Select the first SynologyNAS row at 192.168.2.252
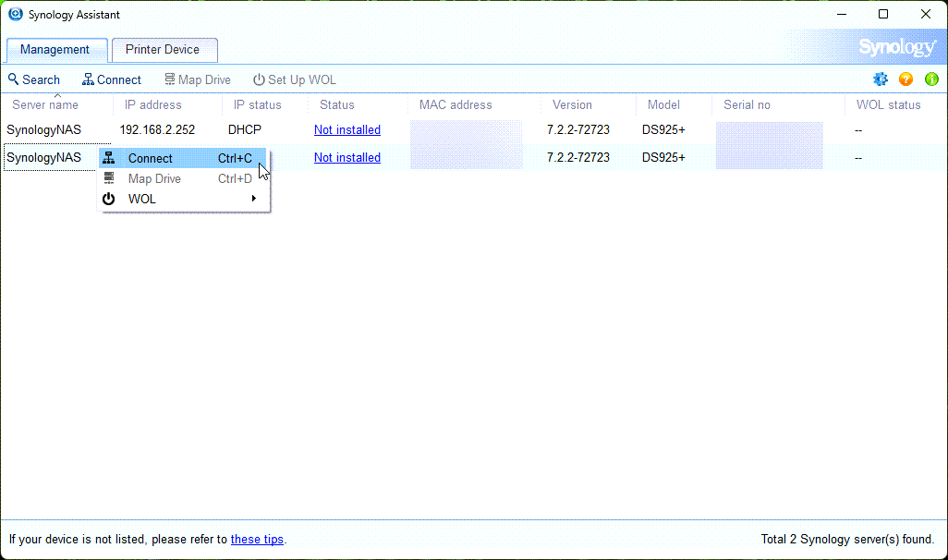 pos(44,130)
